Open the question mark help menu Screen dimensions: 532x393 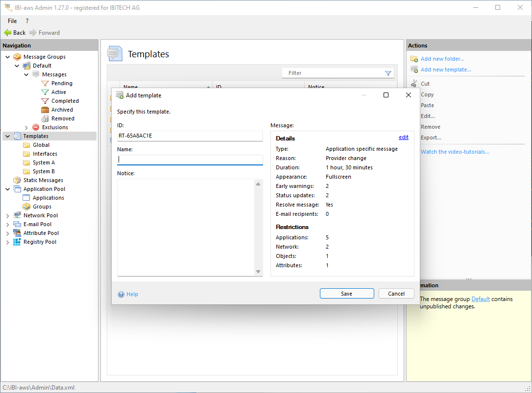pyautogui.click(x=27, y=21)
